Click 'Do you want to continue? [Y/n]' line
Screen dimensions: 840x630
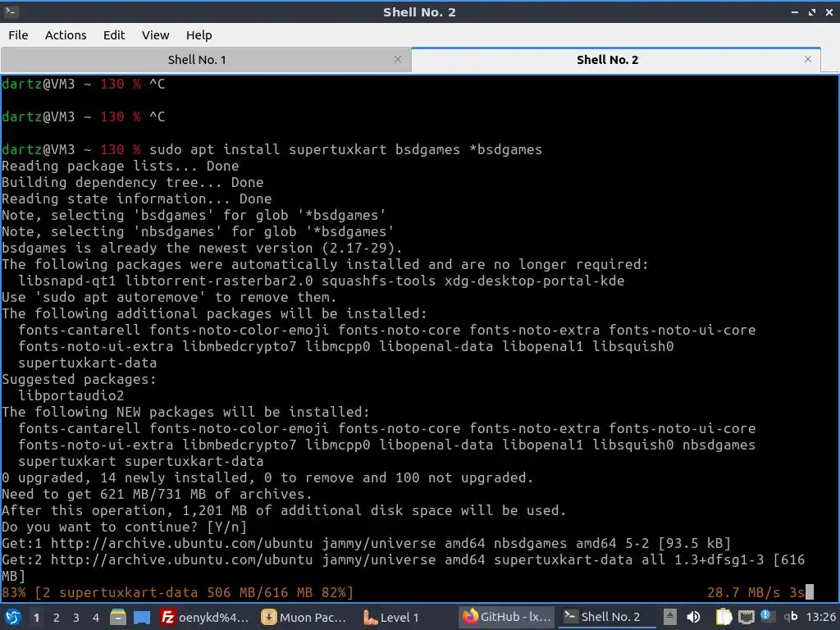125,527
